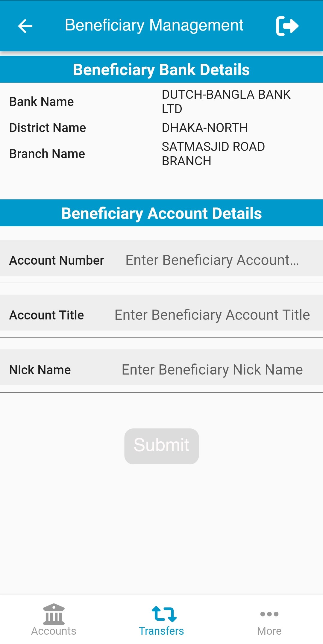Viewport: 323px width, 644px height.
Task: Click the Submit button
Action: click(x=162, y=446)
